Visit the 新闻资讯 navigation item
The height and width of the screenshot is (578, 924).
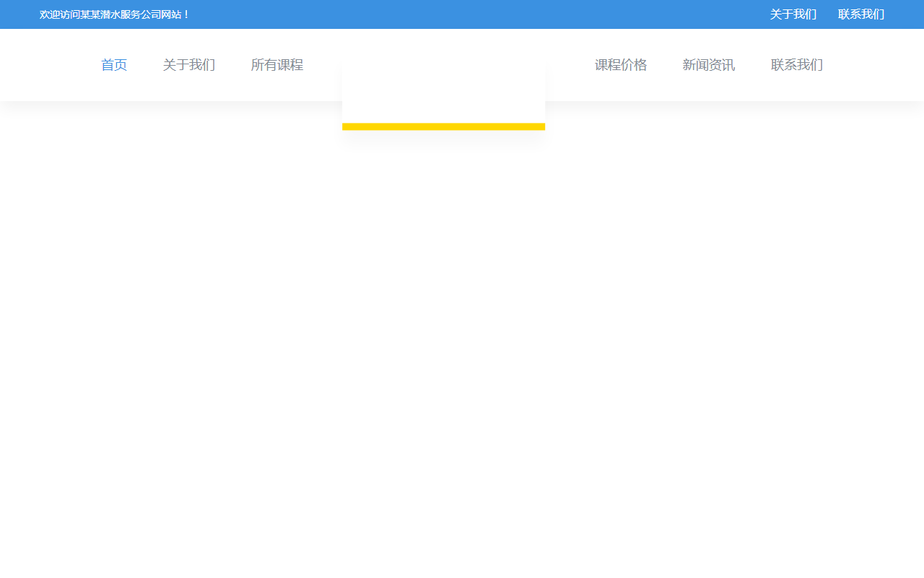(709, 65)
